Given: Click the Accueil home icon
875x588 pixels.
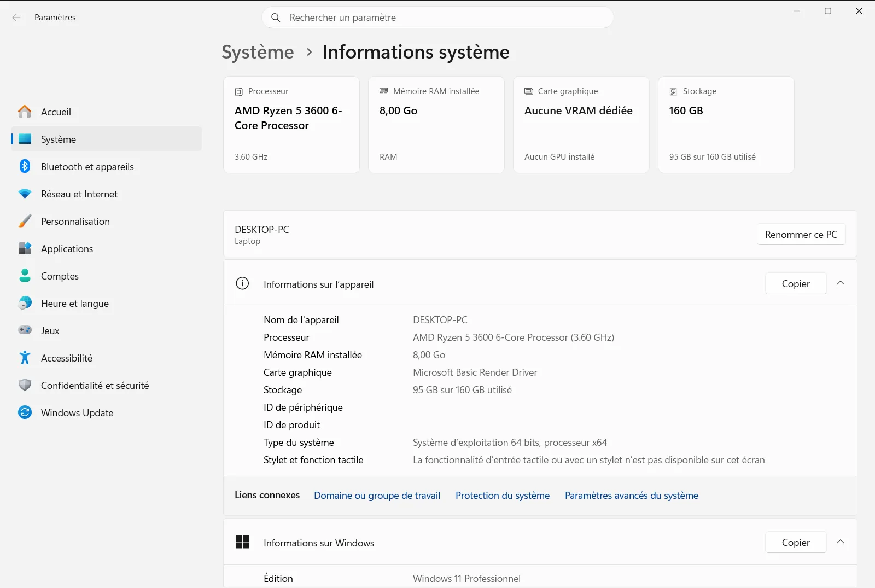Looking at the screenshot, I should tap(25, 112).
